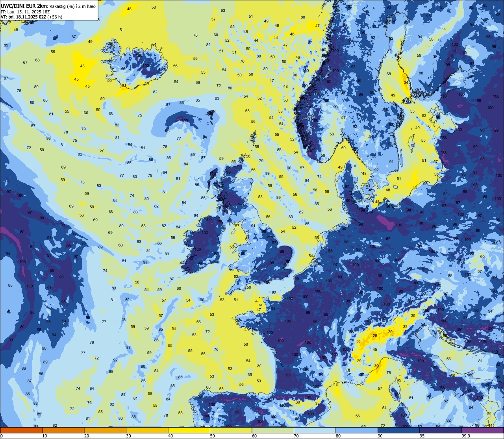Pick the pale green legend swatch between 60 and 70
Screen dimensions: 504x439
273,430
